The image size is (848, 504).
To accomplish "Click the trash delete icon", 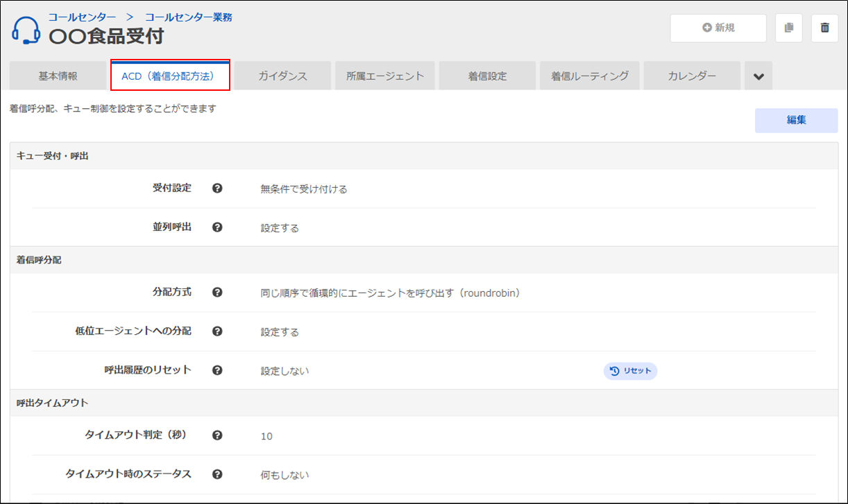I will [x=824, y=28].
